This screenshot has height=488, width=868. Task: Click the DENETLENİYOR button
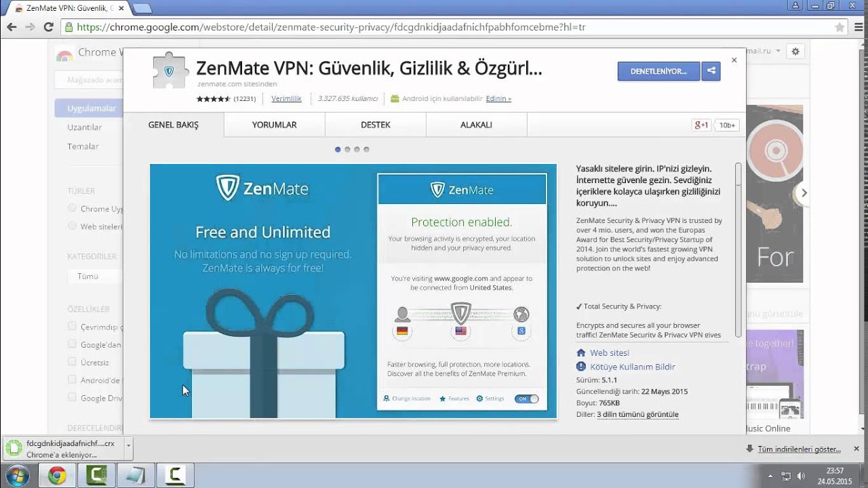[658, 71]
